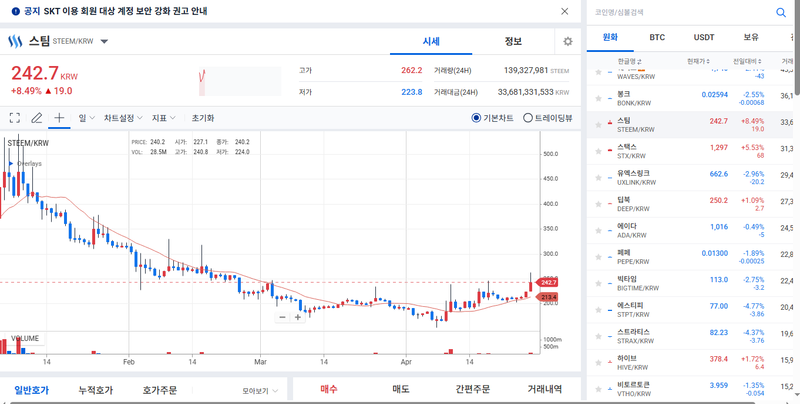Screen dimensions: 800x404
Task: Open the 지표 indicators dropdown
Action: [x=163, y=118]
